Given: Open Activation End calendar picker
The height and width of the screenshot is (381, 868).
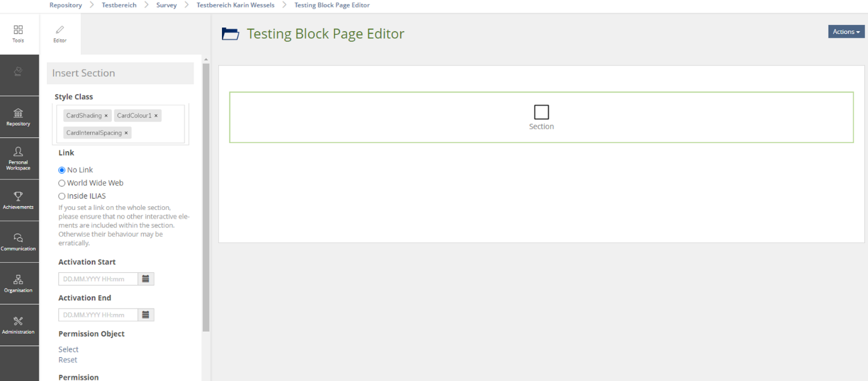Looking at the screenshot, I should 146,315.
